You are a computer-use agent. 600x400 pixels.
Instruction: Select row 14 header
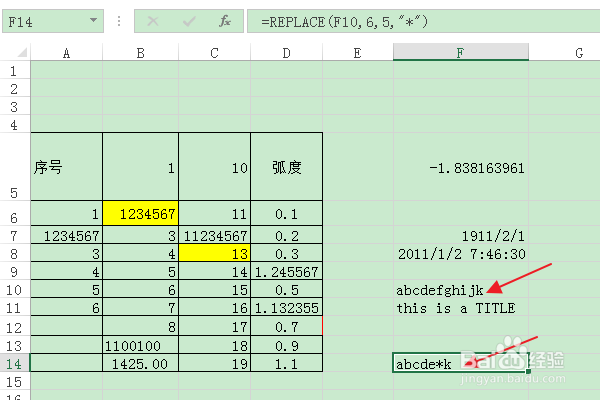[x=15, y=363]
